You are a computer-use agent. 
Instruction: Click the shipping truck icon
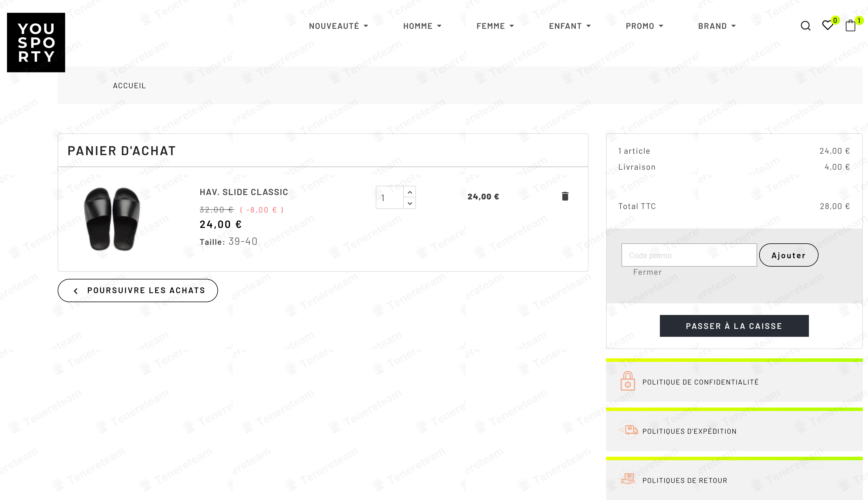click(628, 430)
